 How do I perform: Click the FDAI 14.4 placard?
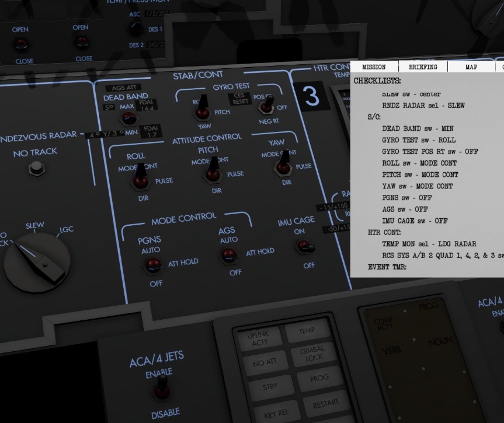click(146, 105)
